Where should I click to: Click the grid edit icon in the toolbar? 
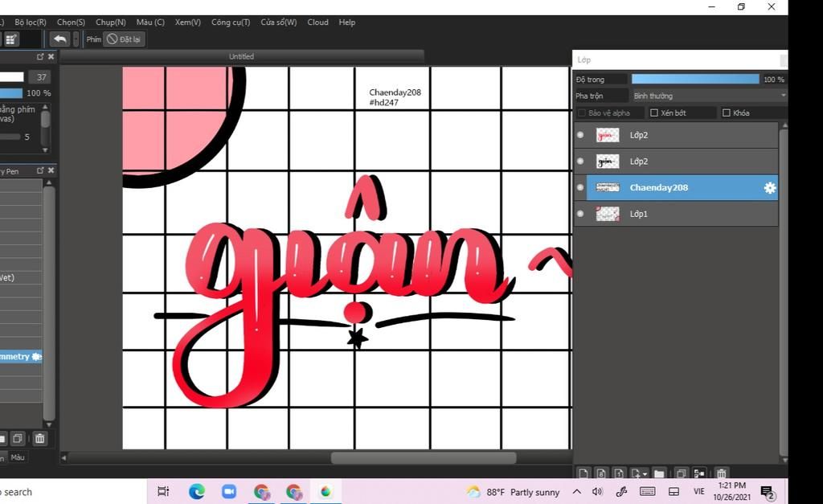pos(11,39)
